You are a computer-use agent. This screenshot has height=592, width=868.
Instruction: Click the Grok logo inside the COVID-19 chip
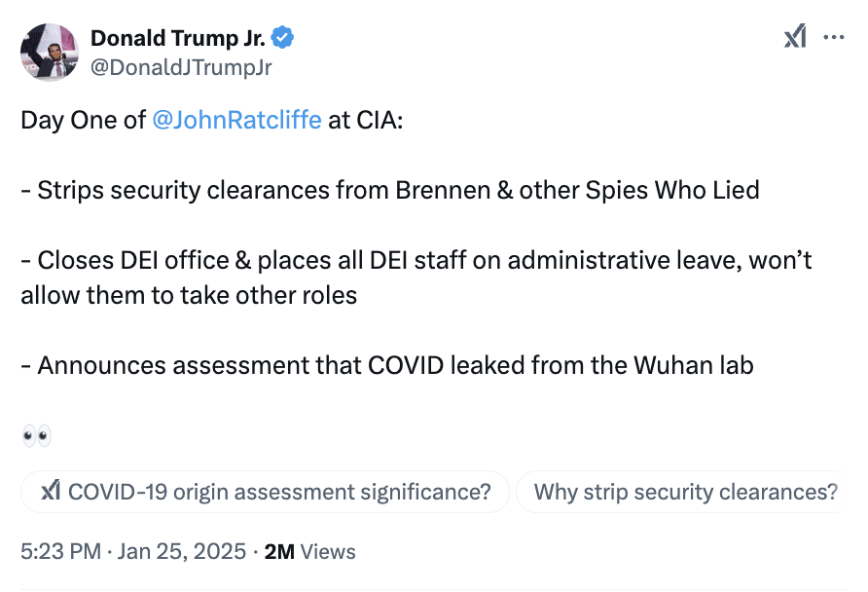(x=51, y=493)
